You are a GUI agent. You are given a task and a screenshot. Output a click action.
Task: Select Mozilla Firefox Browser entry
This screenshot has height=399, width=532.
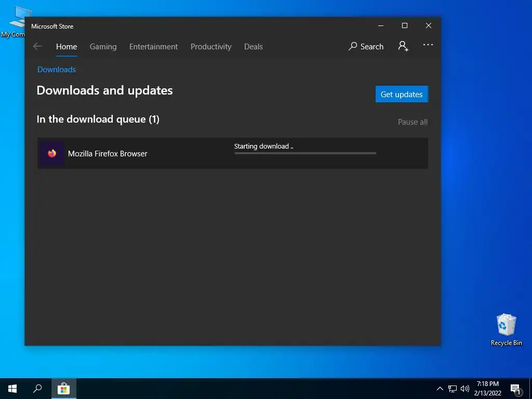point(232,153)
